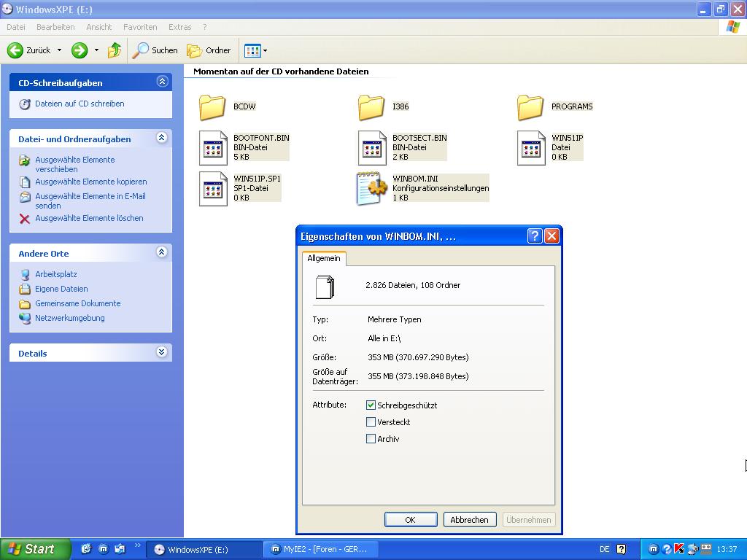Select the BOOTFONT.BIN file icon
The width and height of the screenshot is (747, 560).
coord(213,147)
